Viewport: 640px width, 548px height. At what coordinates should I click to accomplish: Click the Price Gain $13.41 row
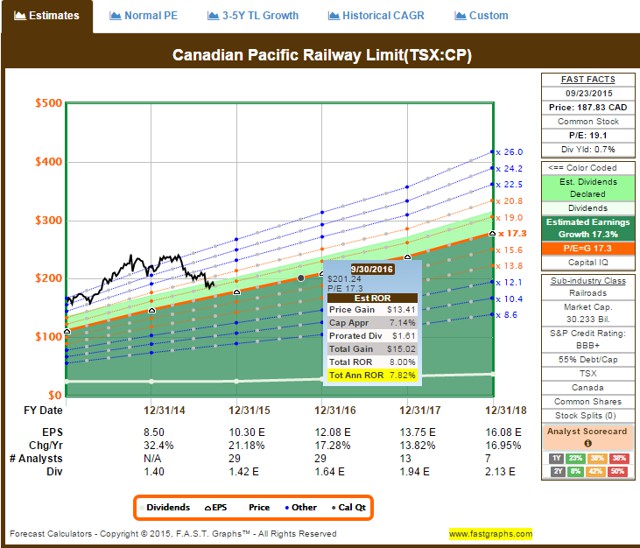tap(372, 310)
